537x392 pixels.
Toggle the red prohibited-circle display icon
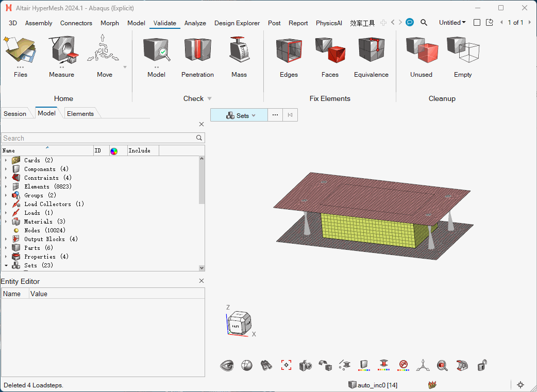pyautogui.click(x=404, y=365)
